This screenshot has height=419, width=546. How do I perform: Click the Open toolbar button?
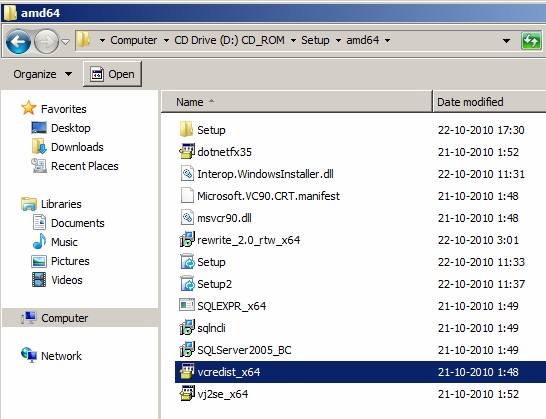112,74
